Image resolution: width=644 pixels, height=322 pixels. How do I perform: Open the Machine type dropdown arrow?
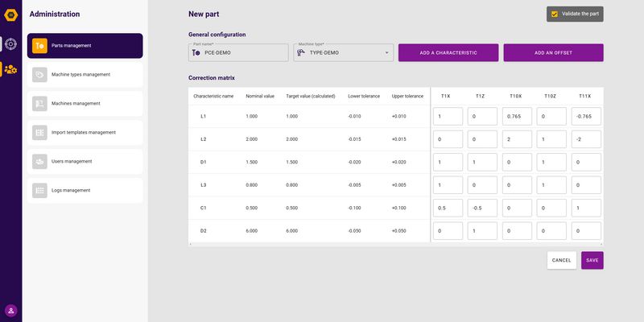click(386, 53)
